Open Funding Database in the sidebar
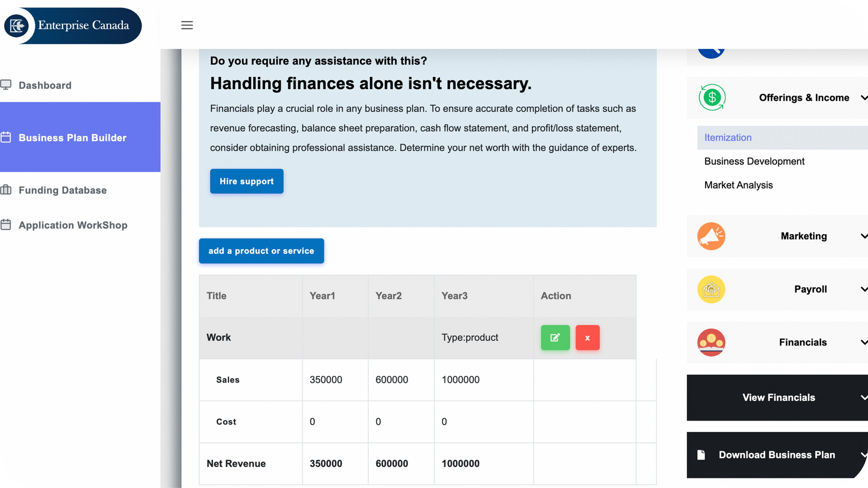The image size is (868, 488). click(x=63, y=190)
